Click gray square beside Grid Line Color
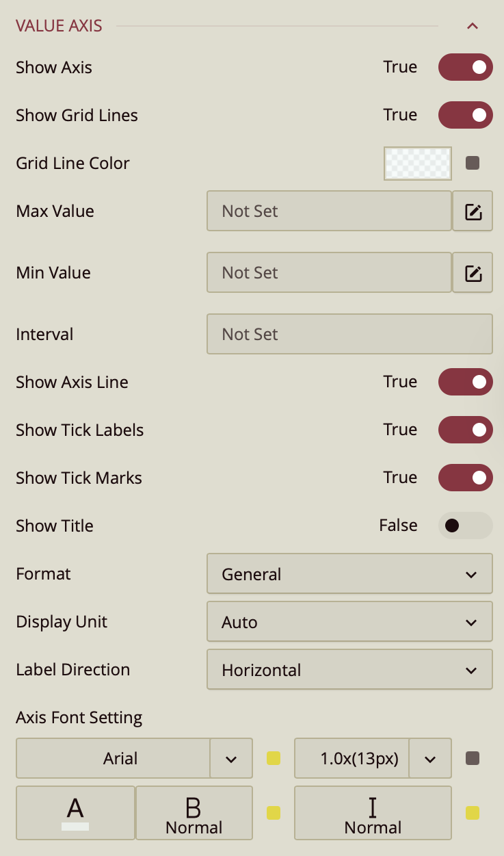Screen dimensions: 504x856 pos(473,163)
